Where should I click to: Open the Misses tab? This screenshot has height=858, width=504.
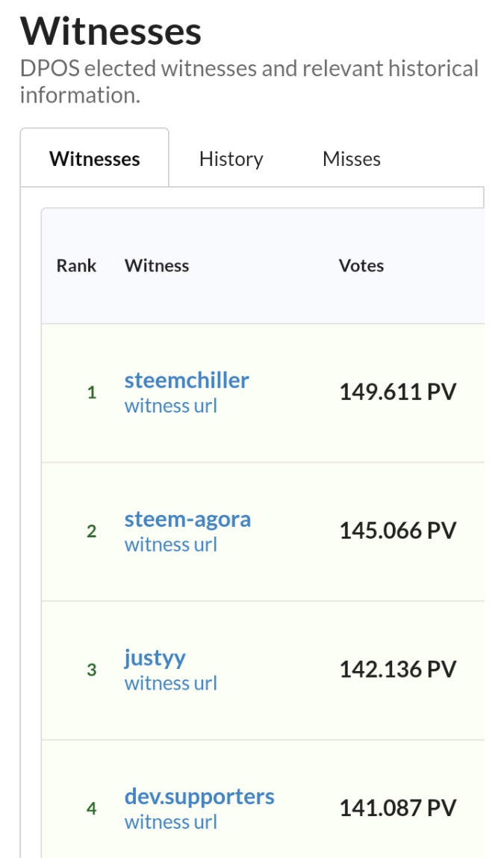[351, 159]
